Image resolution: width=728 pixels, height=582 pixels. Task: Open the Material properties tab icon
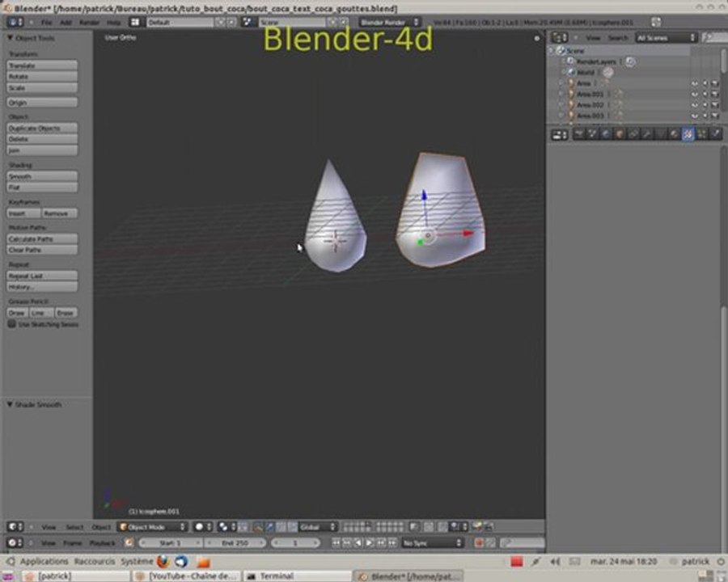[675, 134]
